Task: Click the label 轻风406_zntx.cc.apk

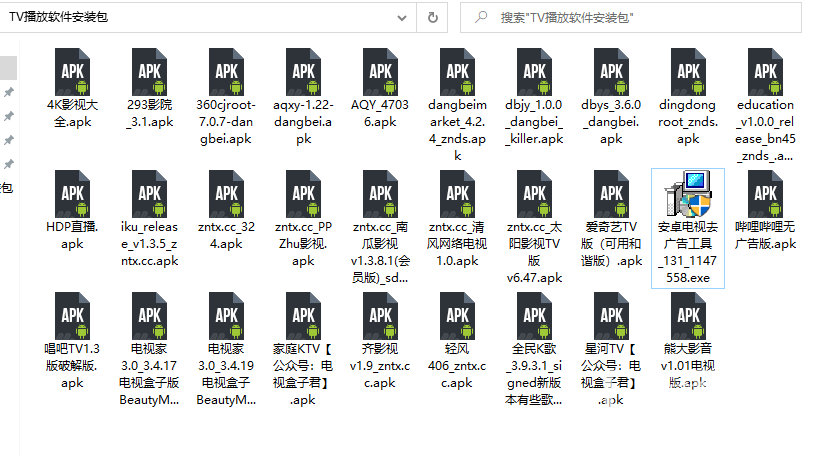Action: [457, 366]
